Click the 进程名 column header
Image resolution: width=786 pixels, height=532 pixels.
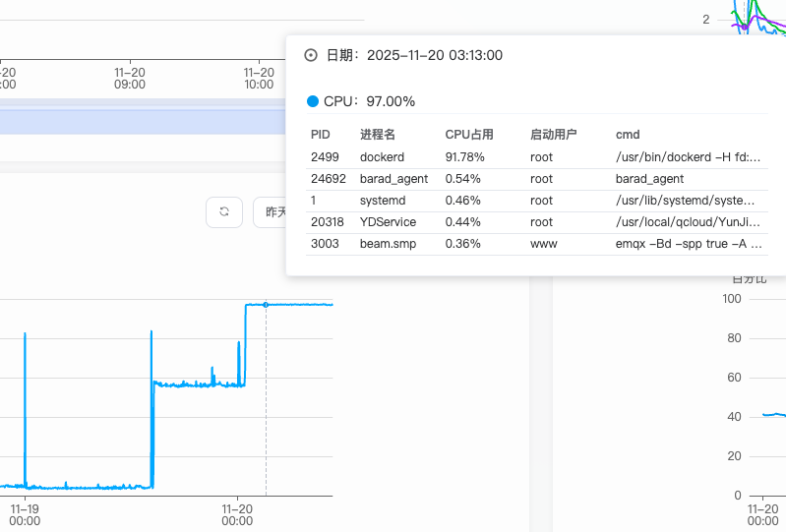pyautogui.click(x=377, y=135)
